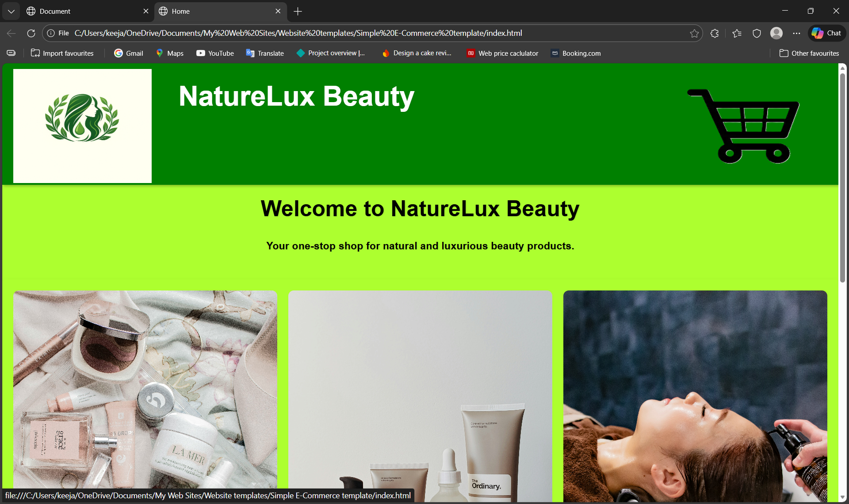This screenshot has width=849, height=504.
Task: Click the shopping cart icon
Action: [x=744, y=126]
